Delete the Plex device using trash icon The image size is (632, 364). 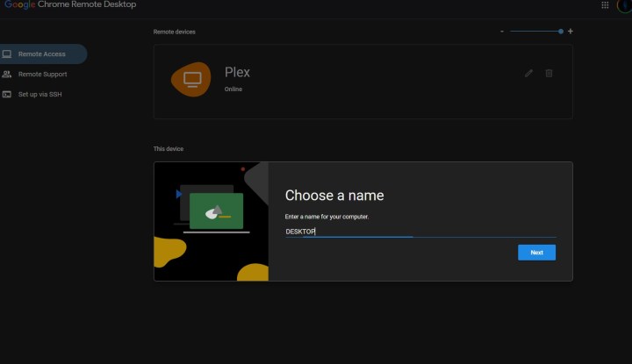(549, 73)
